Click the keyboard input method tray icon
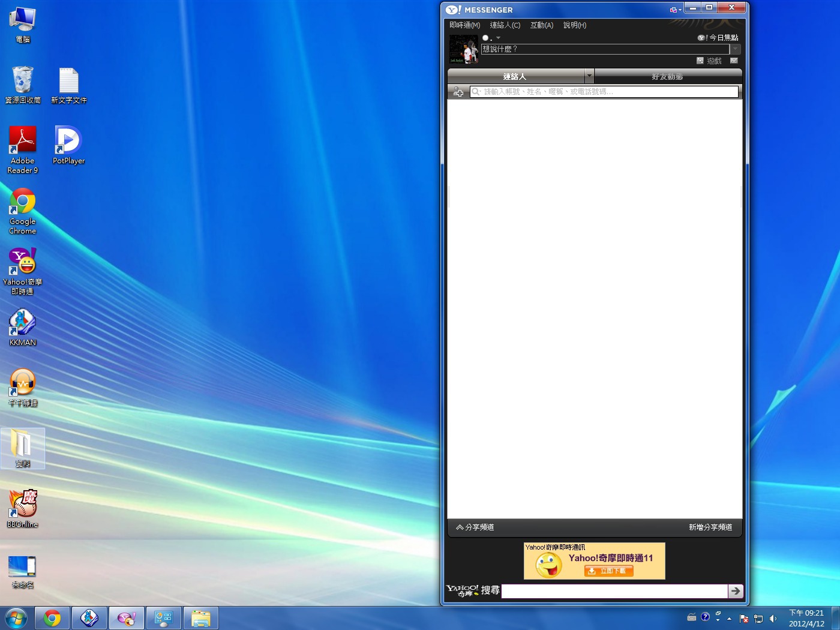Screen dimensions: 840x630 coord(692,617)
